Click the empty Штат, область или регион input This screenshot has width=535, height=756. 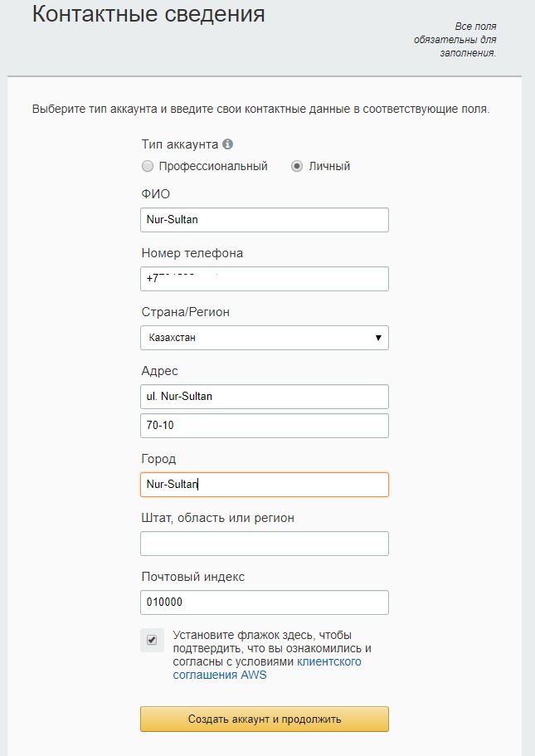(x=264, y=544)
